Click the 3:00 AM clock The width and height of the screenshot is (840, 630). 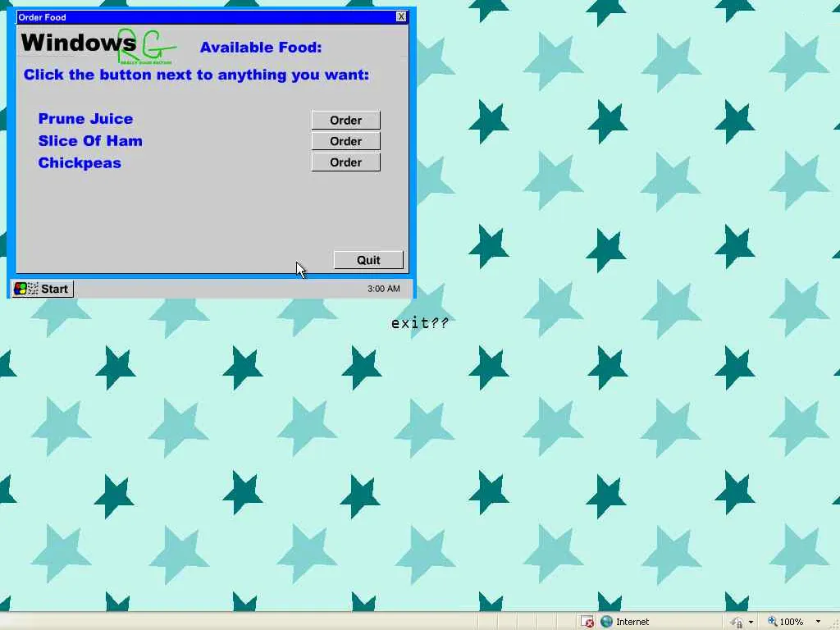pos(384,289)
